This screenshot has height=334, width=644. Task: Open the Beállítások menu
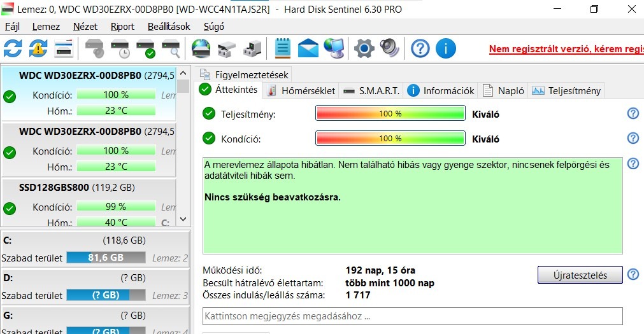[x=169, y=27]
